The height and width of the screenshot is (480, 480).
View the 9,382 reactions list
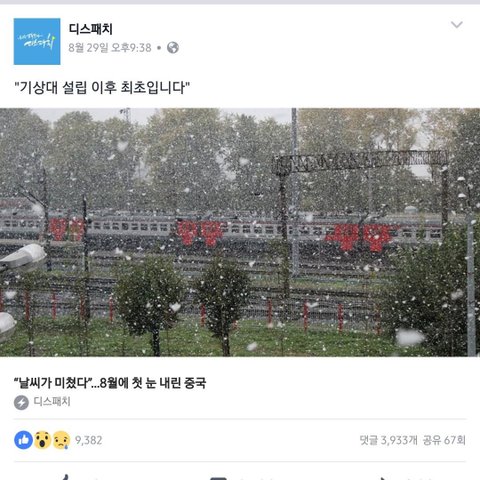coord(88,440)
